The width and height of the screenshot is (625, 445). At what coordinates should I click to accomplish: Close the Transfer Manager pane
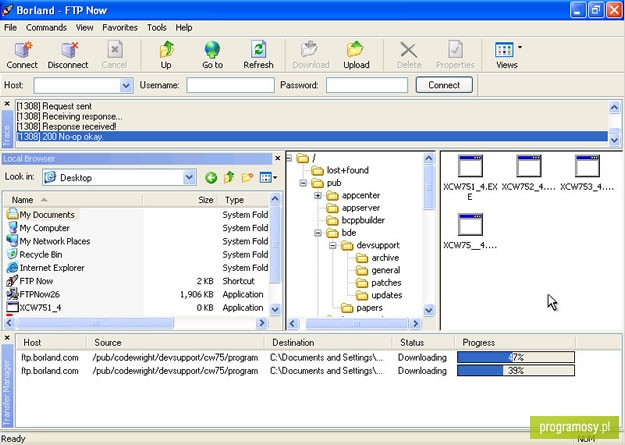pyautogui.click(x=7, y=338)
